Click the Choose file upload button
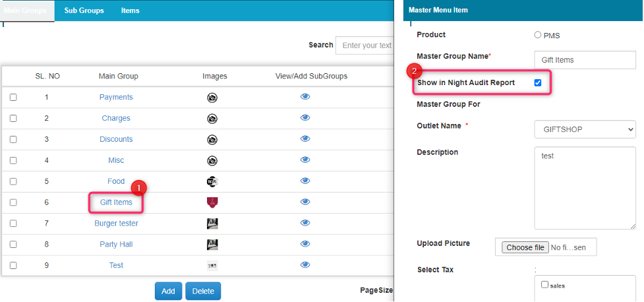This screenshot has height=302, width=644. 525,247
